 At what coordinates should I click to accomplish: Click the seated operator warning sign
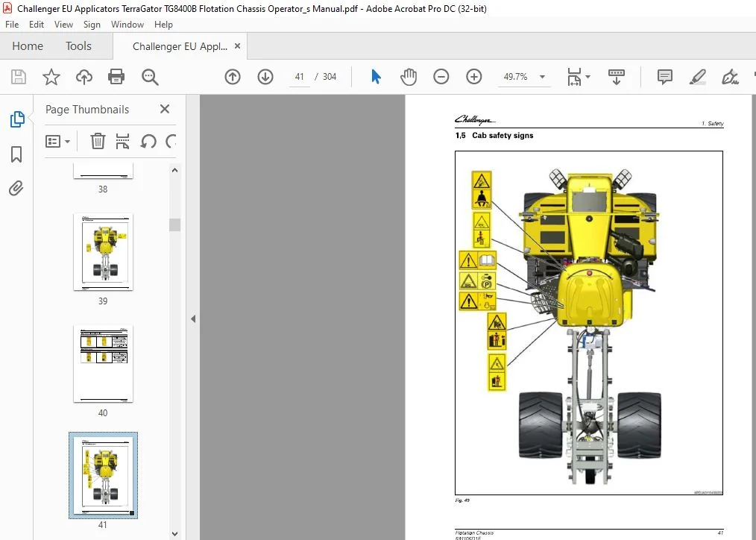click(481, 190)
